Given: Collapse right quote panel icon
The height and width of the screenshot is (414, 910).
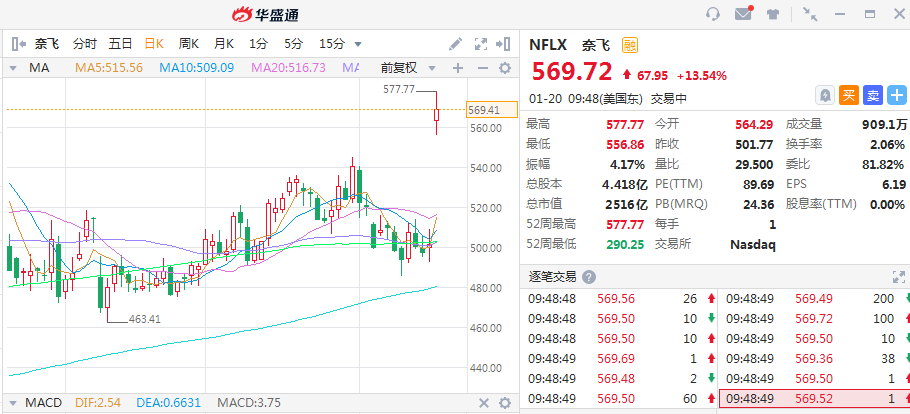Looking at the screenshot, I should coord(503,44).
